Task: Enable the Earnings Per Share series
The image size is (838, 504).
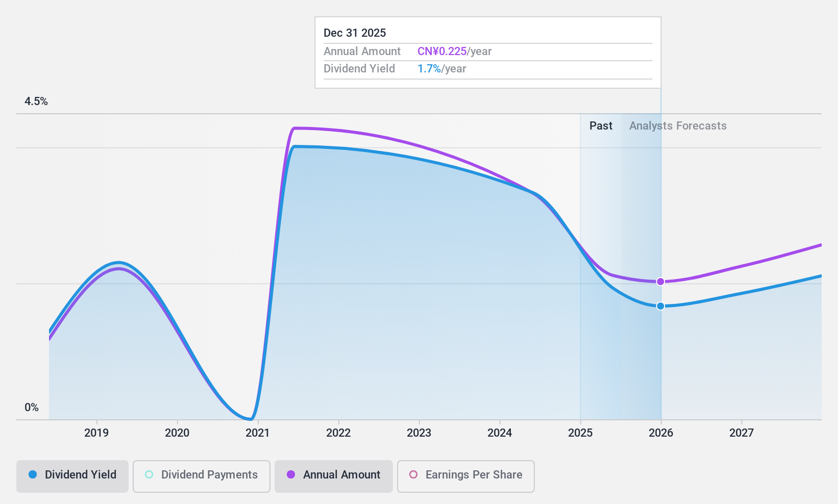Action: pyautogui.click(x=466, y=476)
